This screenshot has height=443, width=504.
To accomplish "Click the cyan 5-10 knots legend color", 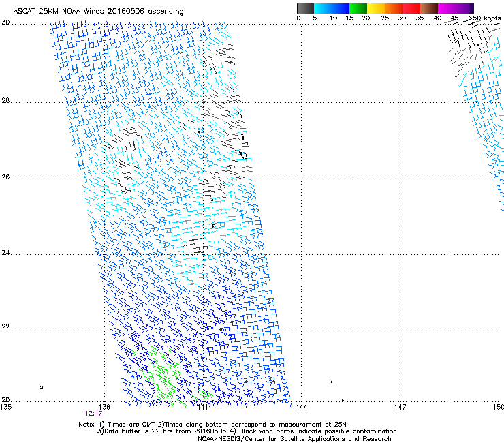I will tap(322, 8).
